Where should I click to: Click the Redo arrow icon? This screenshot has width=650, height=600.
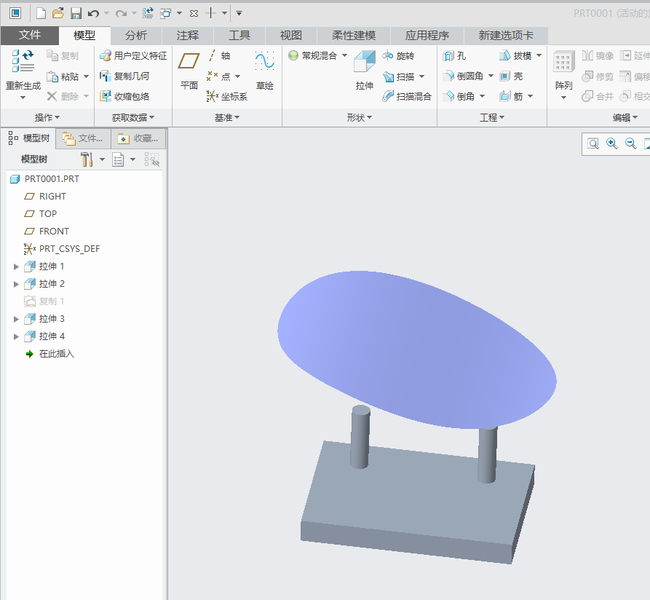click(x=121, y=14)
